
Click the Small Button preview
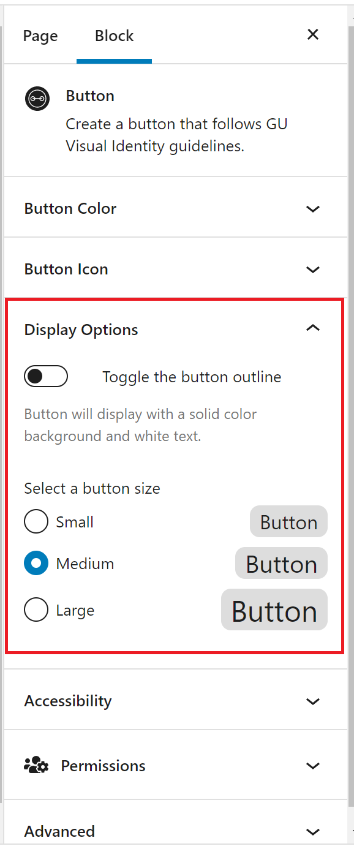(x=288, y=522)
